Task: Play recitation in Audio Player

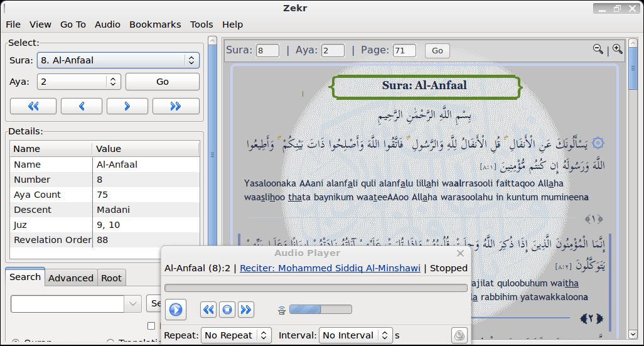Action: (176, 310)
